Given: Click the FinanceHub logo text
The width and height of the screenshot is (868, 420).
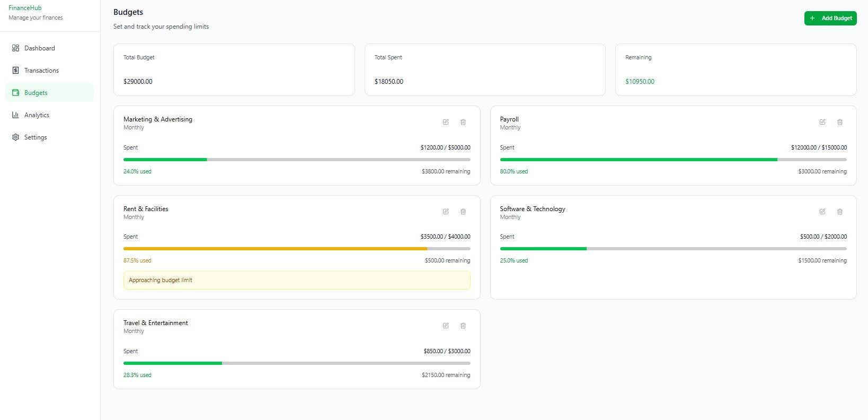Looking at the screenshot, I should tap(25, 8).
